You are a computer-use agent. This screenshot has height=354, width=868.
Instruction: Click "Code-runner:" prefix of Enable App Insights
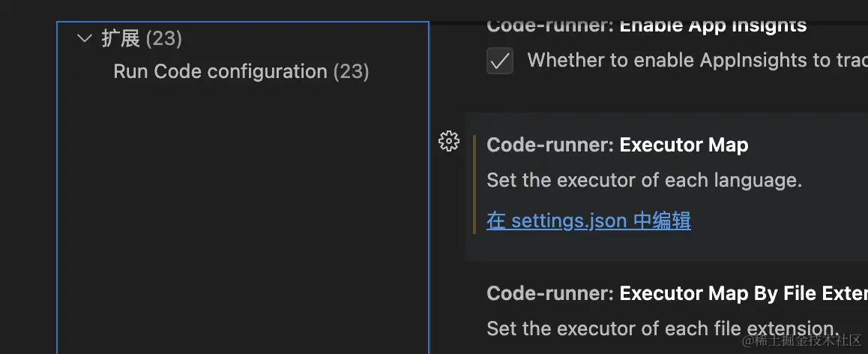pyautogui.click(x=550, y=25)
